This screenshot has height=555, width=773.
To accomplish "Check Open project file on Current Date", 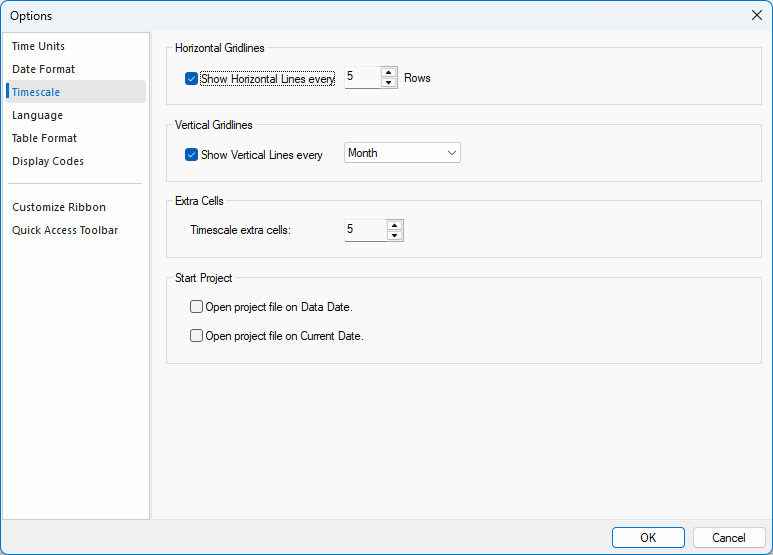I will tap(196, 336).
